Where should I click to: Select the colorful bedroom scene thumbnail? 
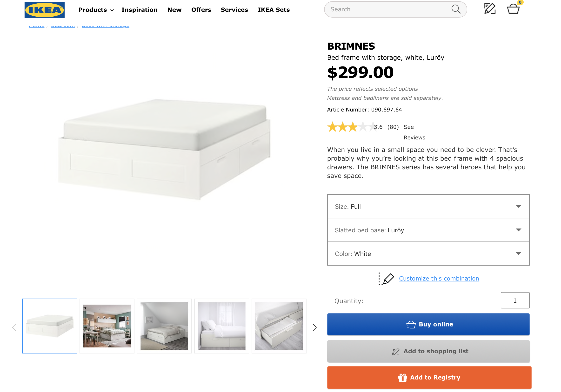tap(107, 326)
